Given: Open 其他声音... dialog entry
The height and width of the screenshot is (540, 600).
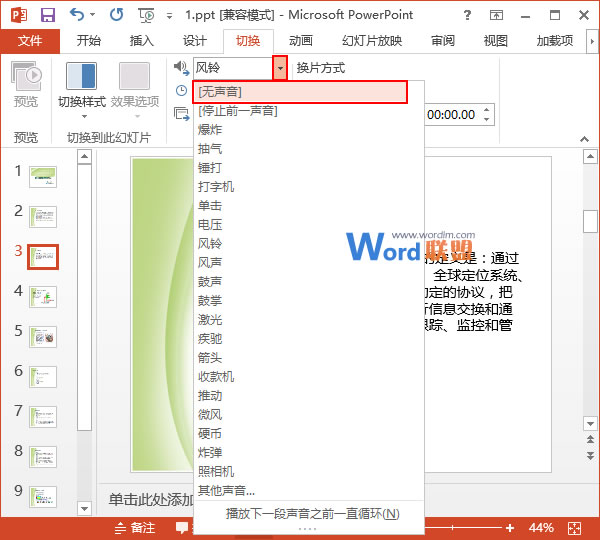Looking at the screenshot, I should click(309, 490).
